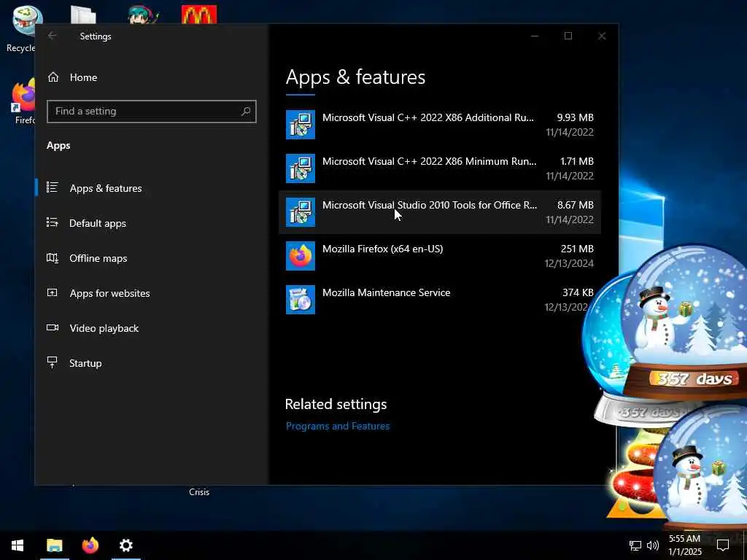
Task: Open Default apps section
Action: [97, 223]
